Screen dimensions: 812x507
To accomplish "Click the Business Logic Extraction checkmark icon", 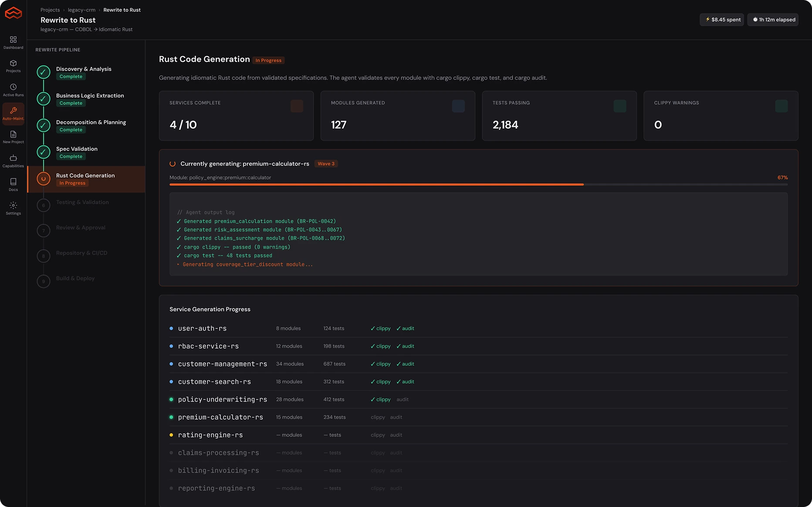I will pos(43,99).
